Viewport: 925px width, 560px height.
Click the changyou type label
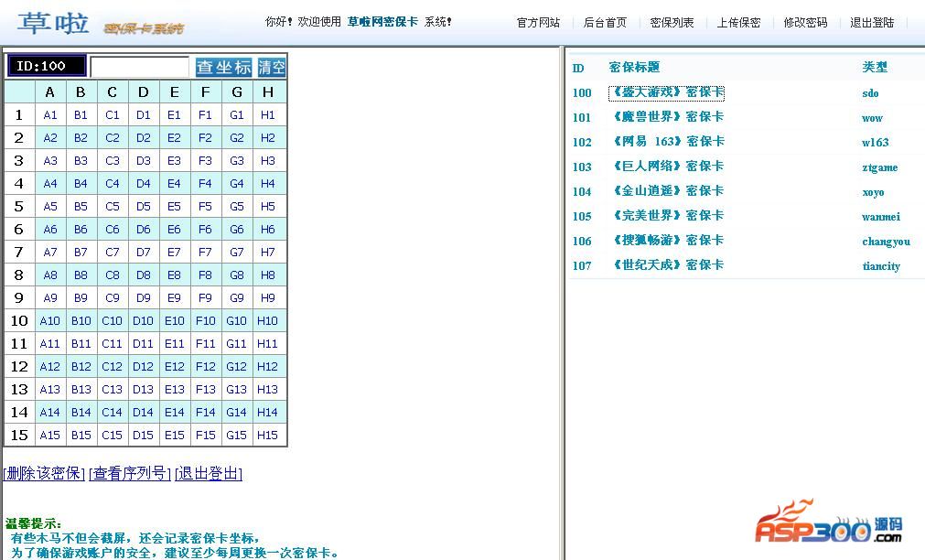[886, 242]
